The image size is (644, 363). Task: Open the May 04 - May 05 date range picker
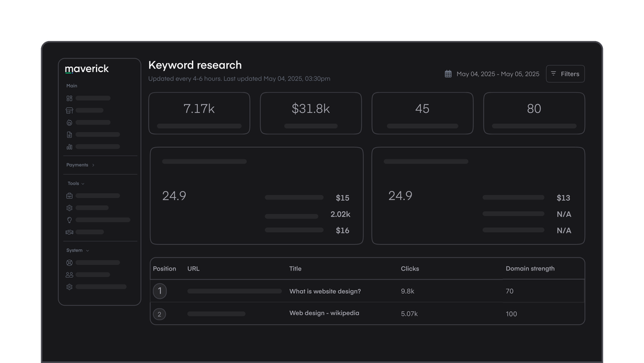tap(492, 74)
